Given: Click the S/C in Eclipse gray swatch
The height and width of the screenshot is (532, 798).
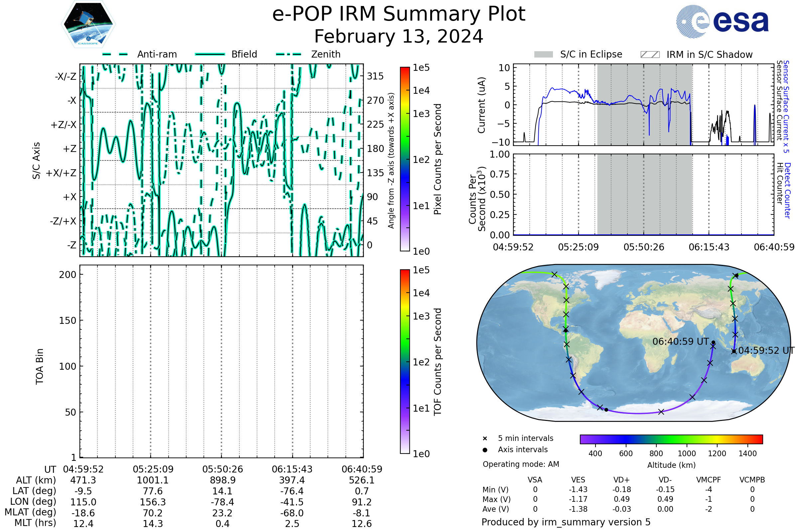Looking at the screenshot, I should tap(543, 55).
